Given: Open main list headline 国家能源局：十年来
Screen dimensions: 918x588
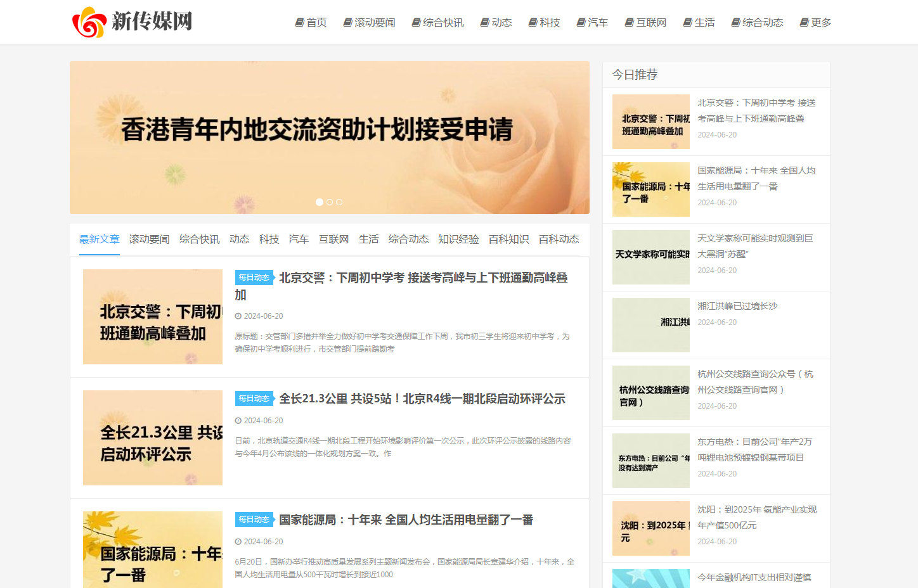Looking at the screenshot, I should (x=406, y=520).
